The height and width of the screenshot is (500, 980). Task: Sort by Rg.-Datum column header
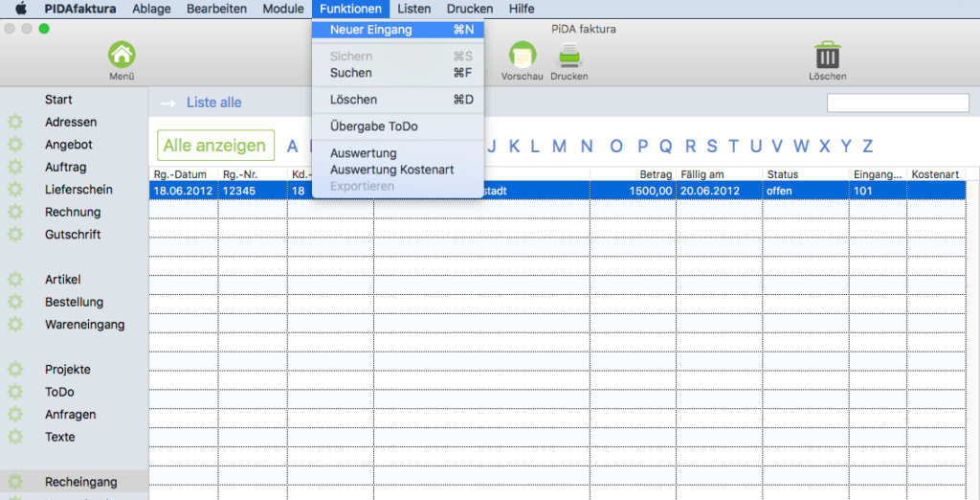(x=183, y=174)
